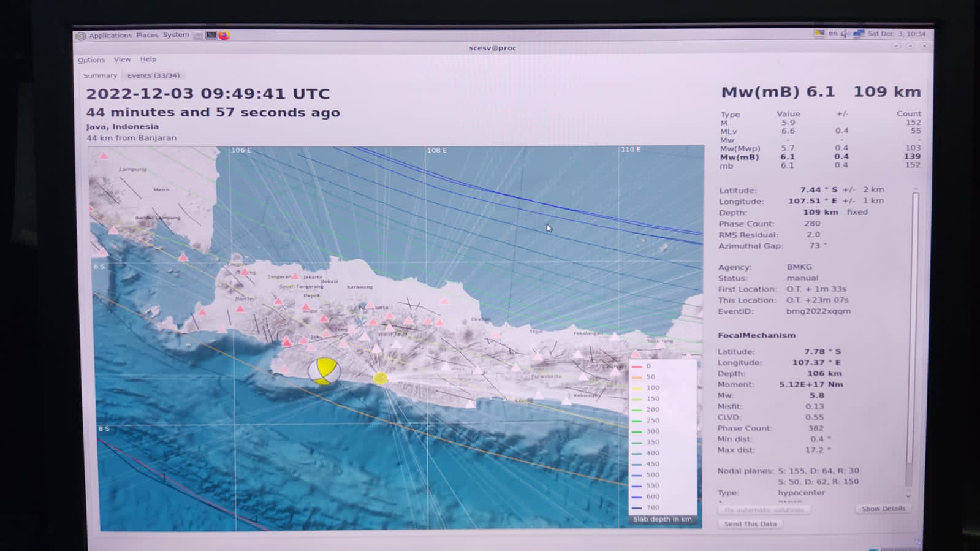This screenshot has height=551, width=980.
Task: Open the Help menu
Action: [148, 59]
